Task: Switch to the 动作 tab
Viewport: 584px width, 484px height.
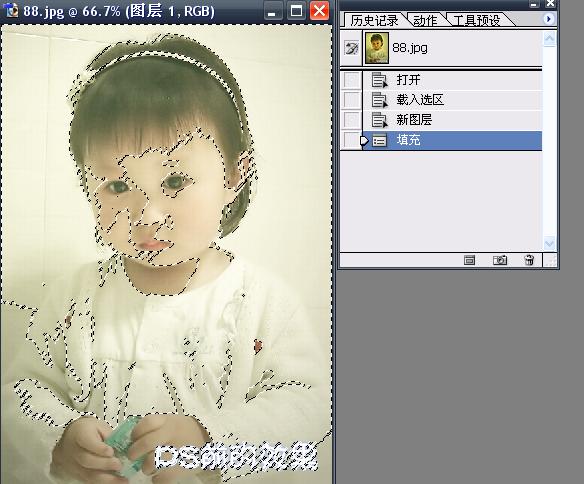Action: (425, 20)
